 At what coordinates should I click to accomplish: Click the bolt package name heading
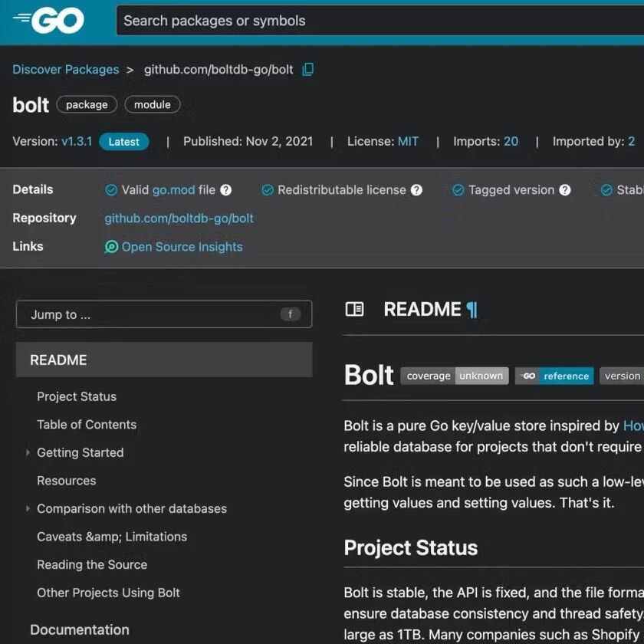tap(31, 105)
